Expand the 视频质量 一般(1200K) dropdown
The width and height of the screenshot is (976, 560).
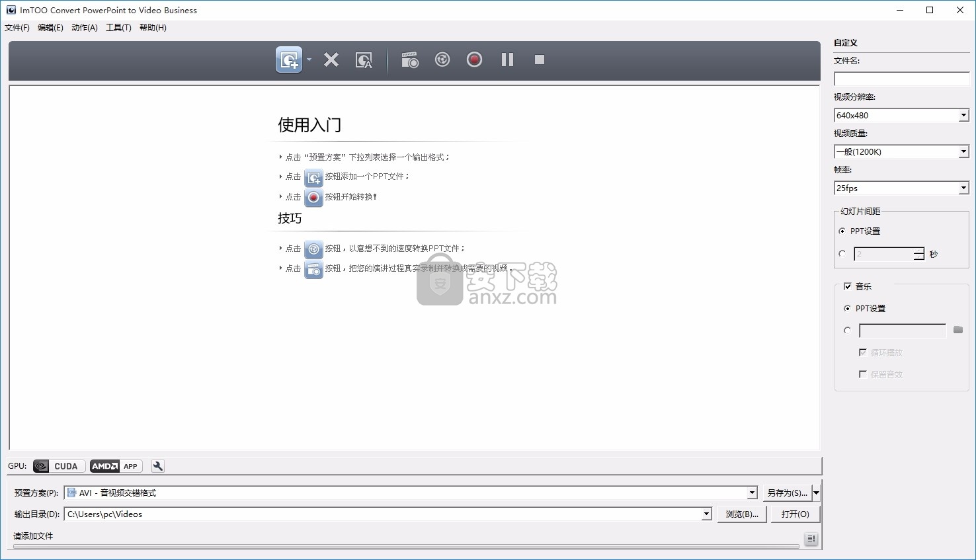963,152
